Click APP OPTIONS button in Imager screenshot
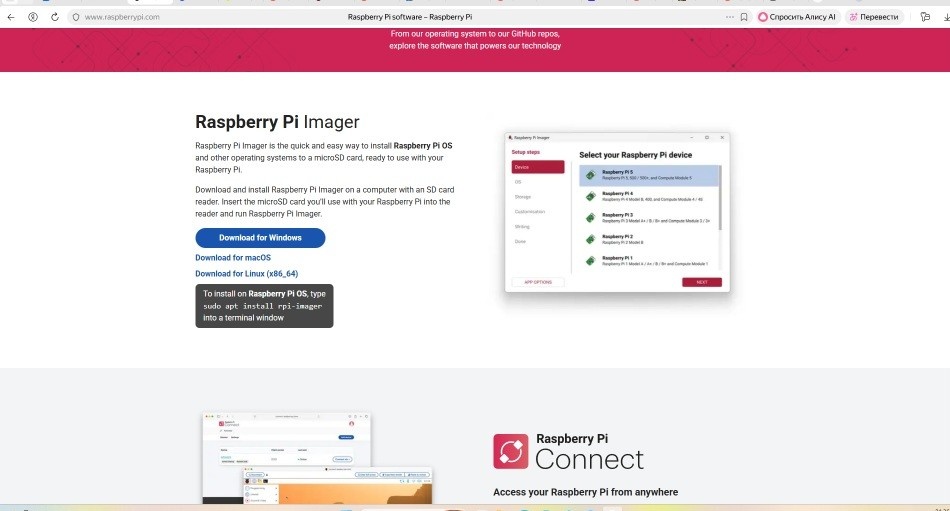This screenshot has width=950, height=511. (x=538, y=282)
